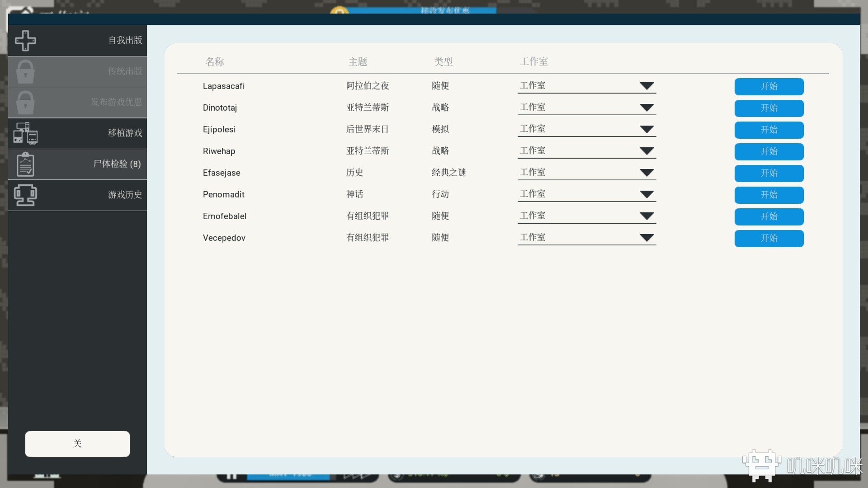Screen dimensions: 868x488
Task: Expand the 工作室 dropdown for Emofebalel
Action: (x=587, y=216)
